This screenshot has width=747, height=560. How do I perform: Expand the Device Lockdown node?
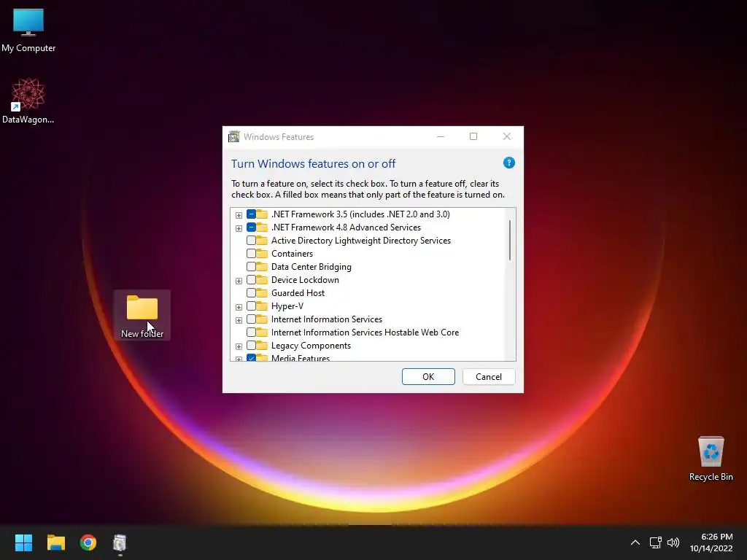(x=239, y=281)
